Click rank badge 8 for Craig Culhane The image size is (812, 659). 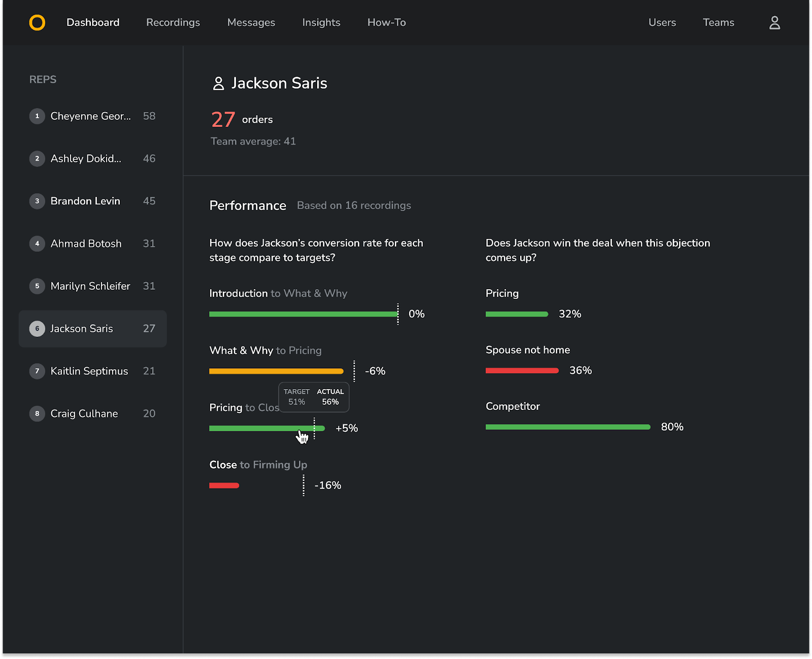pyautogui.click(x=37, y=414)
